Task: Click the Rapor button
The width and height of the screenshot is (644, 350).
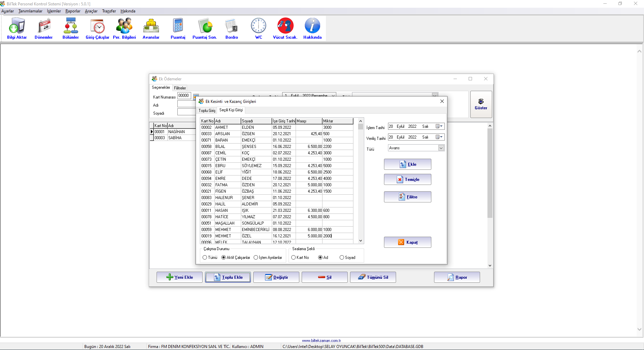Action: [x=457, y=277]
